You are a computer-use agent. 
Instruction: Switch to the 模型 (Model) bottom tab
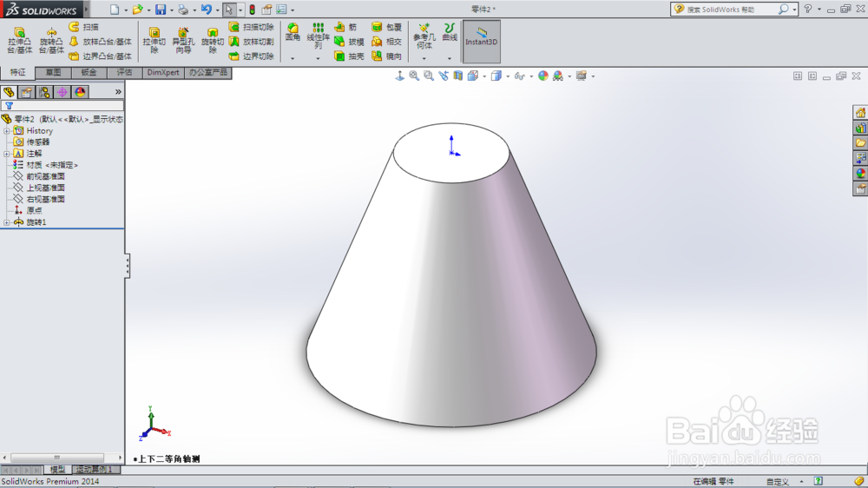57,470
